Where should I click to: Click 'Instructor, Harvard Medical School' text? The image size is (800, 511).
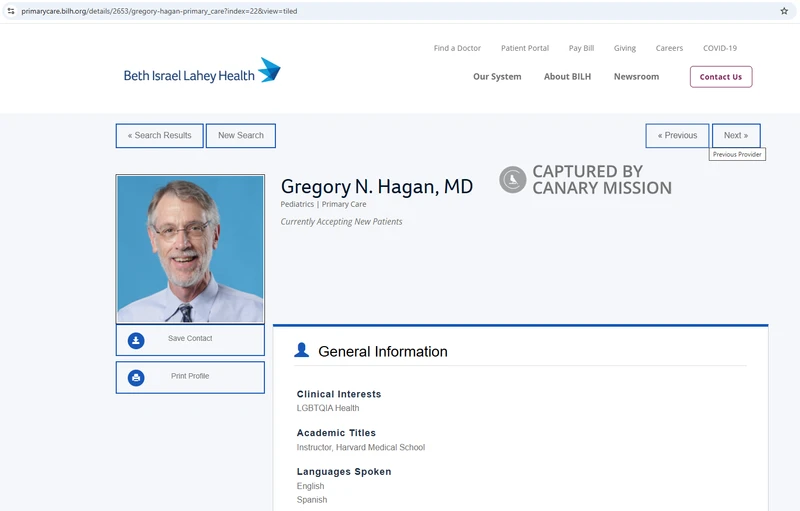pyautogui.click(x=361, y=447)
